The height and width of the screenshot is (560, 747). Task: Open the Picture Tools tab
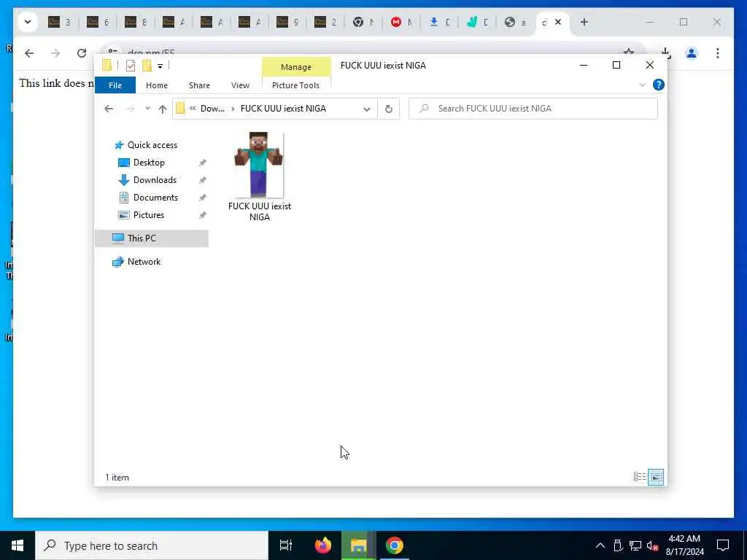coord(295,85)
